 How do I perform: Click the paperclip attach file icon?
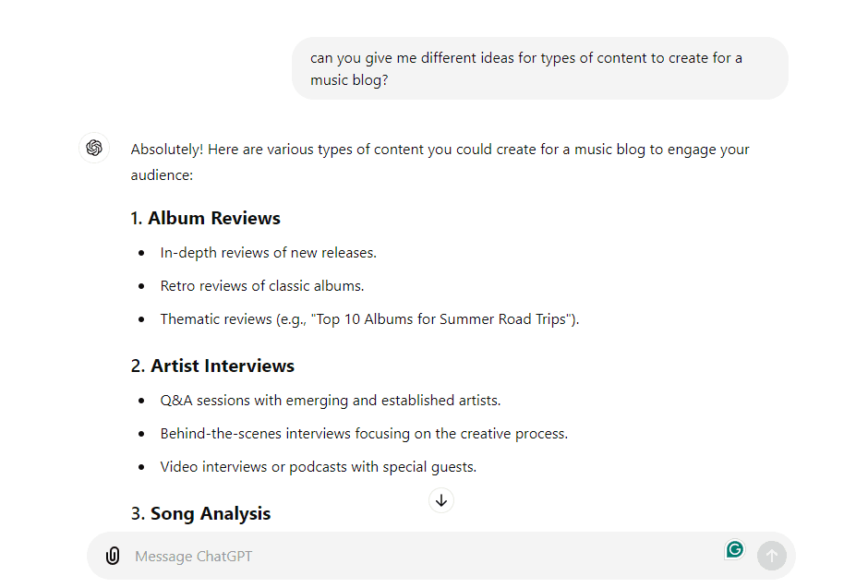113,556
